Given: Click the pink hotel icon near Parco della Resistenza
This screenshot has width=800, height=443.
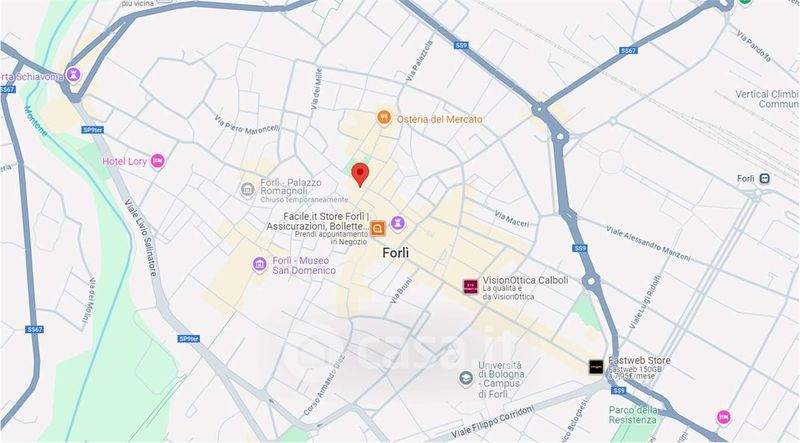Looking at the screenshot, I should click(723, 417).
